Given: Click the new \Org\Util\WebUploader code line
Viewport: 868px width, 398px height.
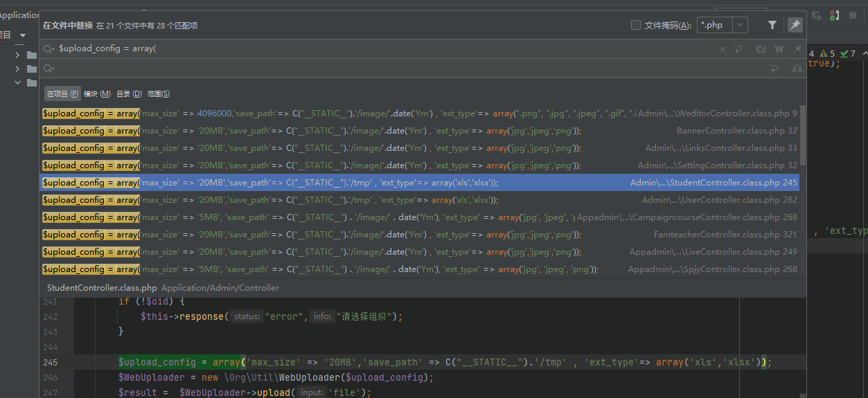Looking at the screenshot, I should 276,378.
